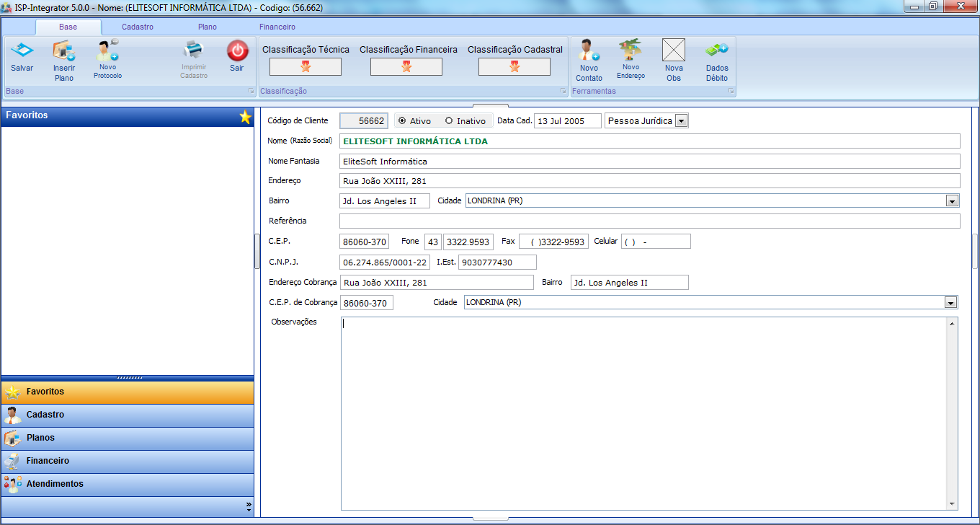Click the Salvar icon in the ribbon

[22, 52]
